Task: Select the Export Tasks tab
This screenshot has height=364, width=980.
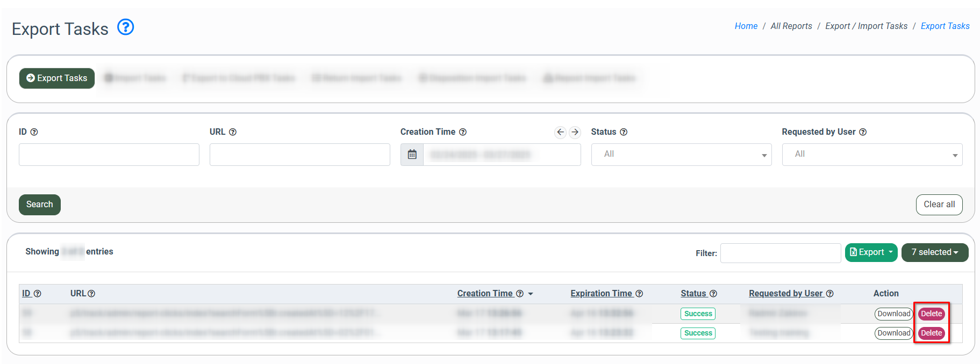Action: point(57,78)
